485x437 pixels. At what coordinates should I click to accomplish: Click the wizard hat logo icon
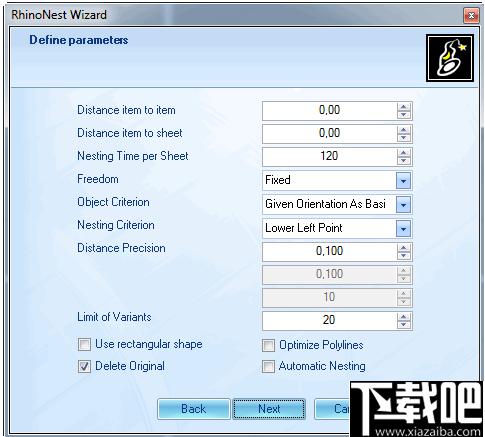(x=450, y=58)
